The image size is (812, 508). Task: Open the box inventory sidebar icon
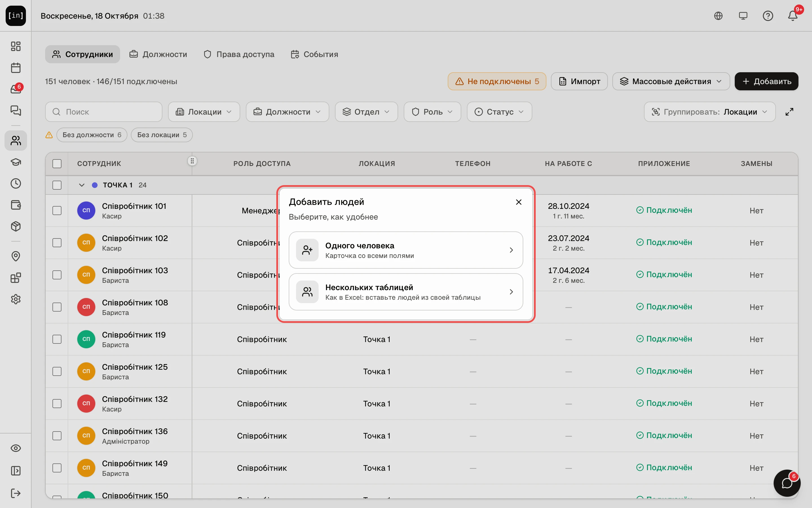coord(16,226)
